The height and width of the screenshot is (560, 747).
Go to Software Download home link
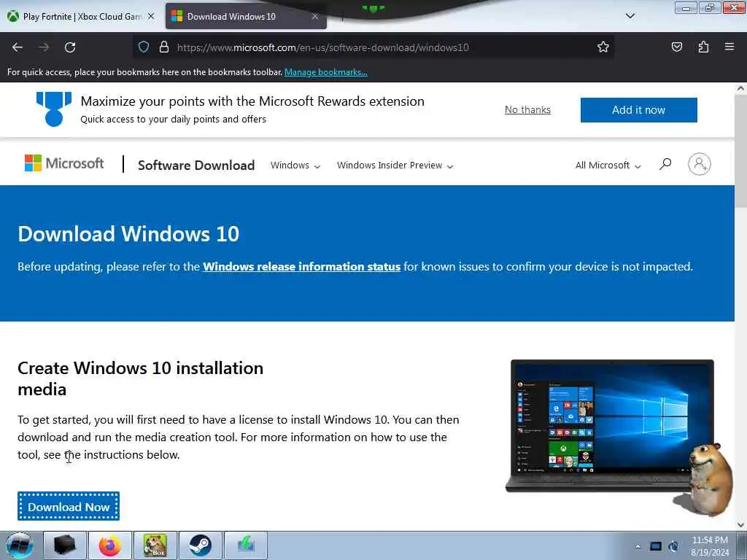(x=196, y=166)
